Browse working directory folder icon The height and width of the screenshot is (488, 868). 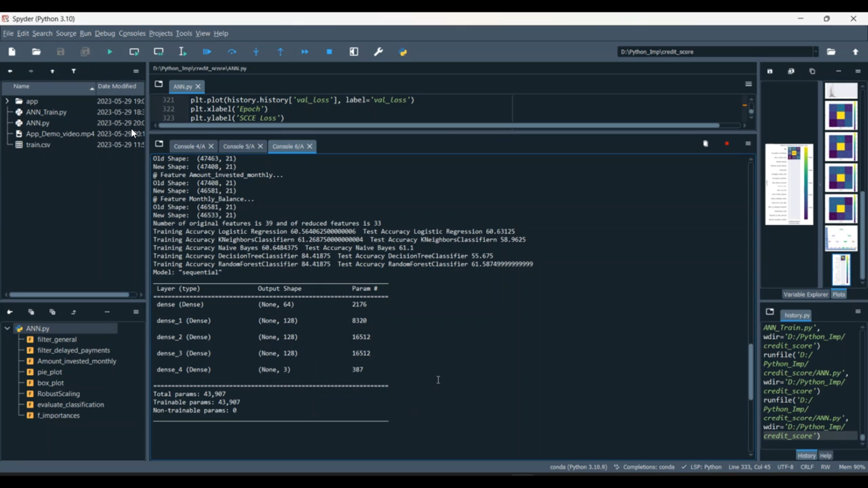click(831, 52)
